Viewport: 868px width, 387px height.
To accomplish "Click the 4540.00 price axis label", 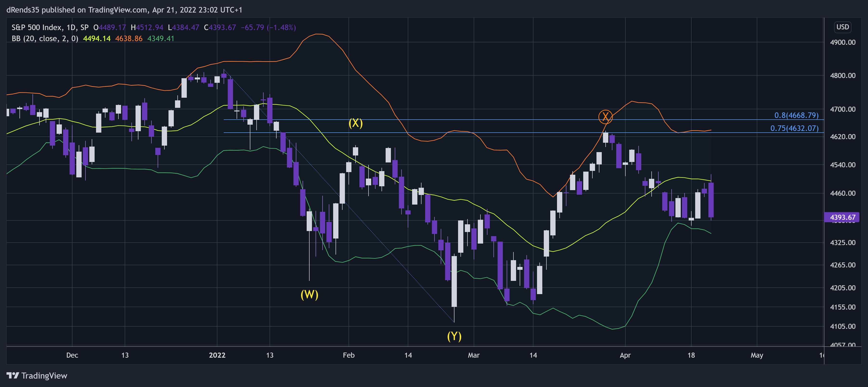I will (842, 165).
